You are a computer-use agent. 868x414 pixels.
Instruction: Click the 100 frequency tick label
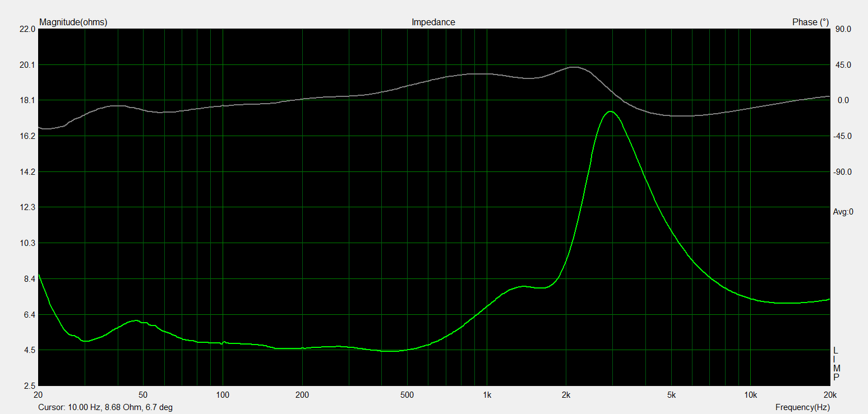coord(223,395)
